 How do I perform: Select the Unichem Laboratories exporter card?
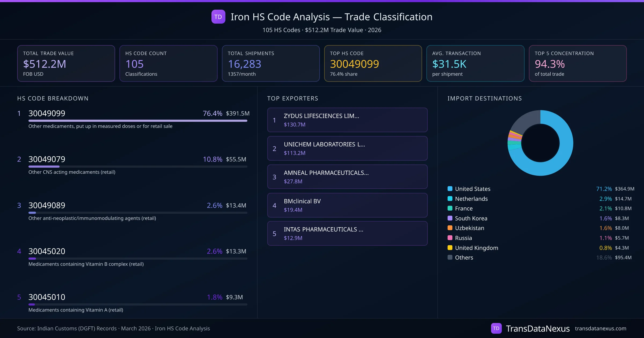[347, 148]
